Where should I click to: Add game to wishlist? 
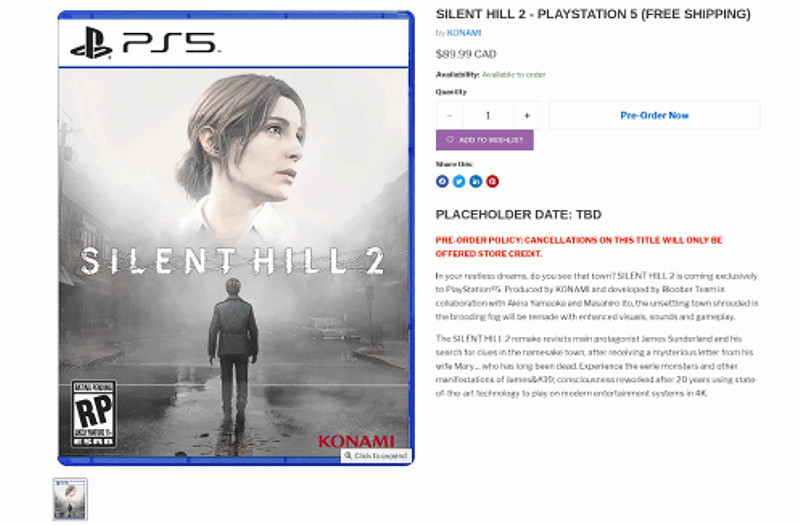click(485, 140)
